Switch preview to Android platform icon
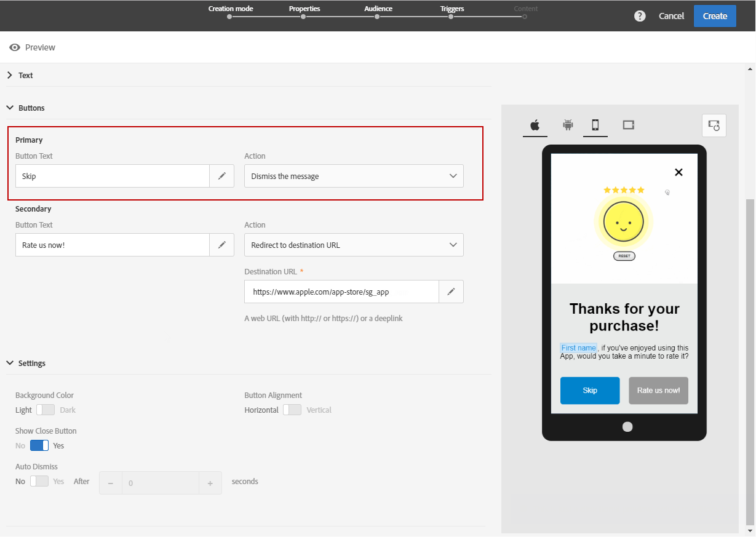This screenshot has width=756, height=537. [x=568, y=125]
